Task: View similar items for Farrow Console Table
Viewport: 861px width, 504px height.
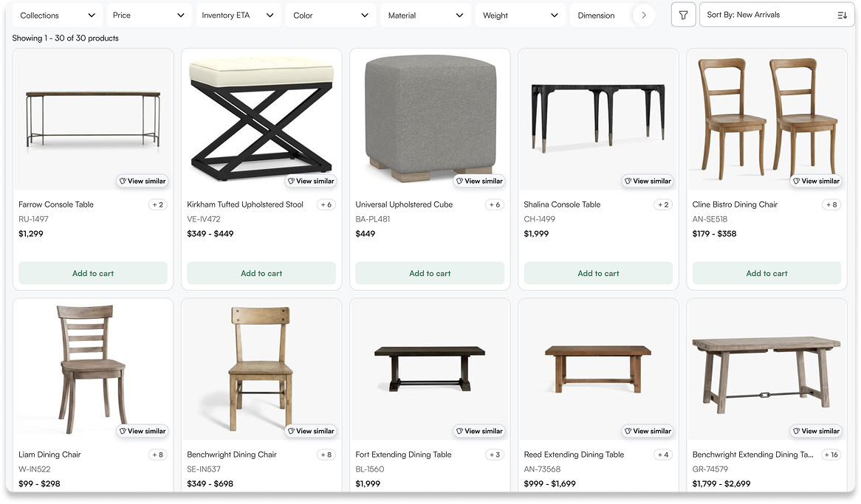Action: [x=142, y=181]
